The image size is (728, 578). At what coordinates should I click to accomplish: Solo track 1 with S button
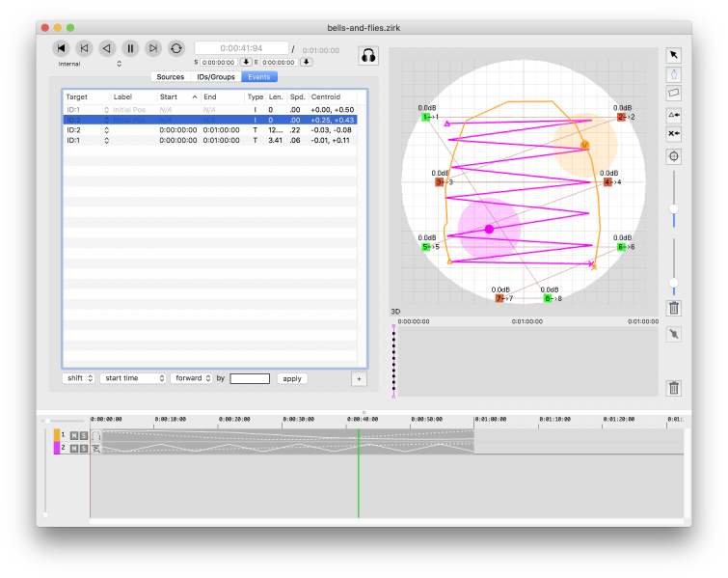(84, 436)
